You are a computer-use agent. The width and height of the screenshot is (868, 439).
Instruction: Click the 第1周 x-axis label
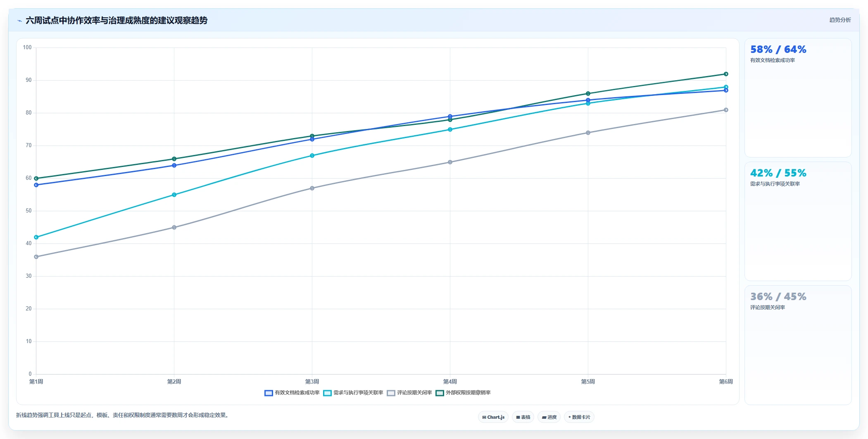click(x=36, y=382)
